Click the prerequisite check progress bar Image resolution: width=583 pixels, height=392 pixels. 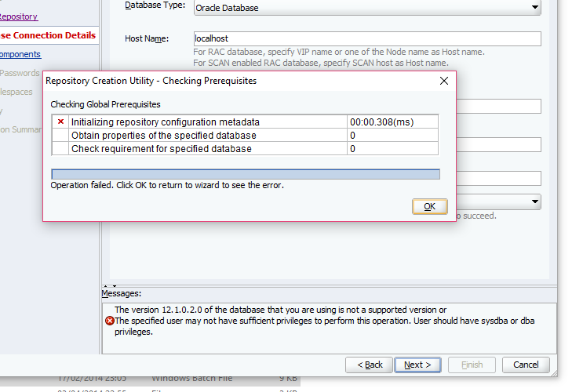click(245, 174)
